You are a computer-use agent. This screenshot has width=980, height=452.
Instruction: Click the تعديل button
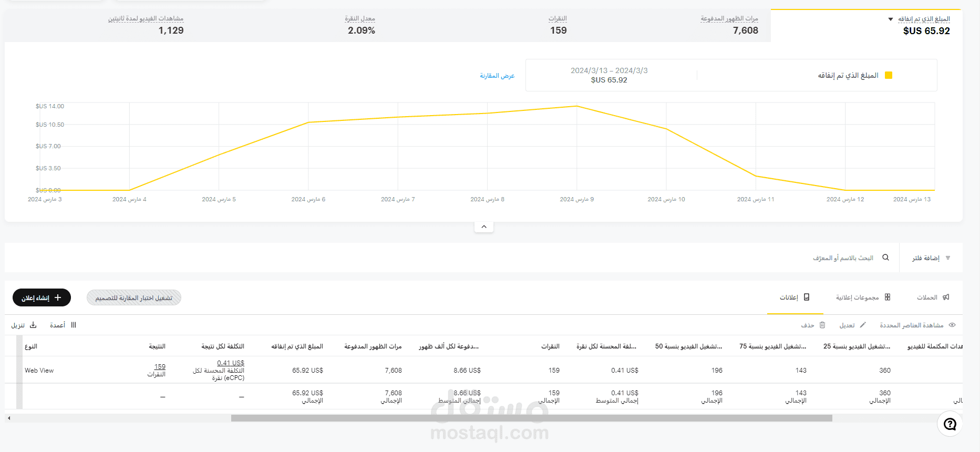click(x=852, y=325)
